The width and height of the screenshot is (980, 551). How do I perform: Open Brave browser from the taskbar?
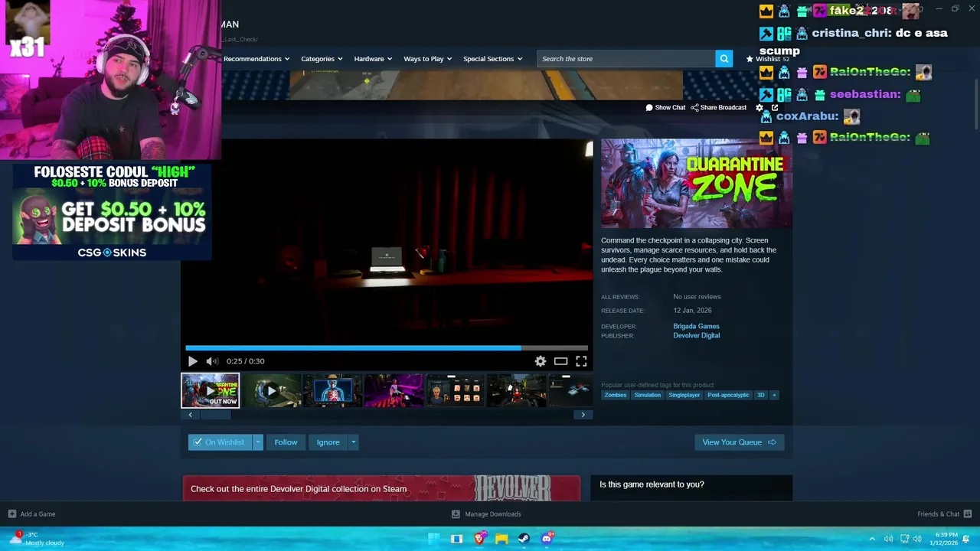click(479, 539)
